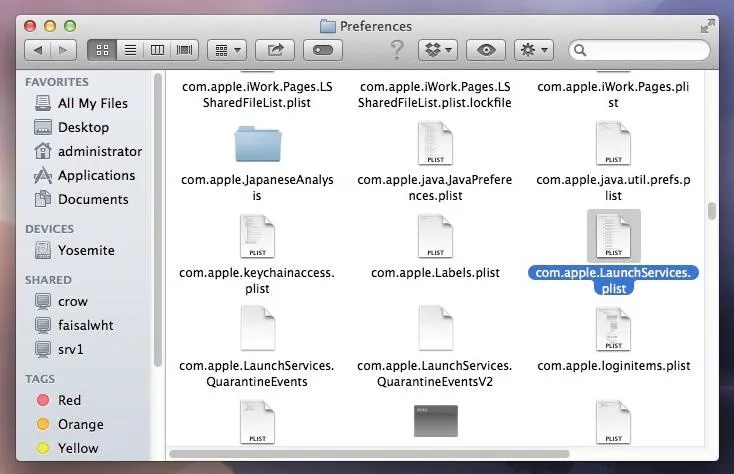Select com.apple.LaunchServices.QuarantineEvents file icon

coord(257,328)
